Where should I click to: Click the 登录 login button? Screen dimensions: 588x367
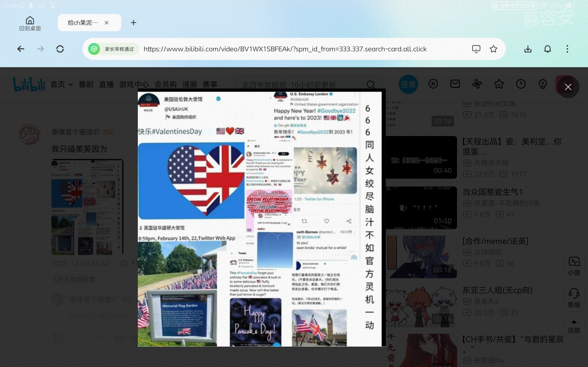(x=408, y=84)
